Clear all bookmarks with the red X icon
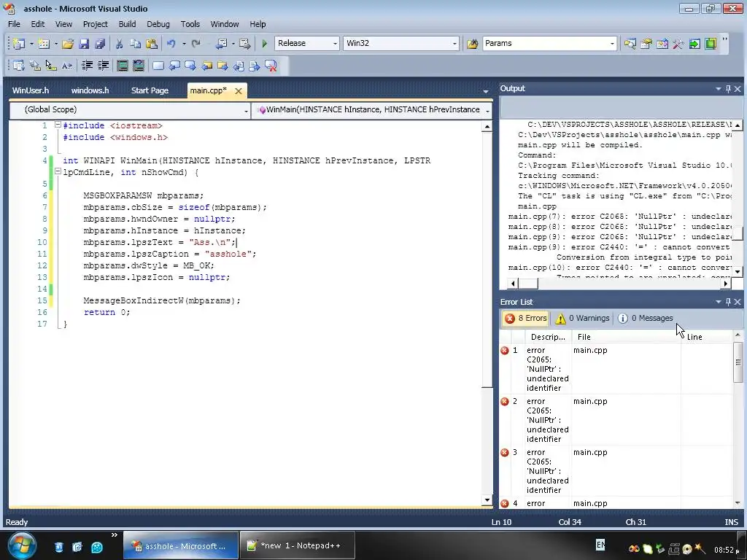Viewport: 747px width, 560px height. pyautogui.click(x=271, y=66)
